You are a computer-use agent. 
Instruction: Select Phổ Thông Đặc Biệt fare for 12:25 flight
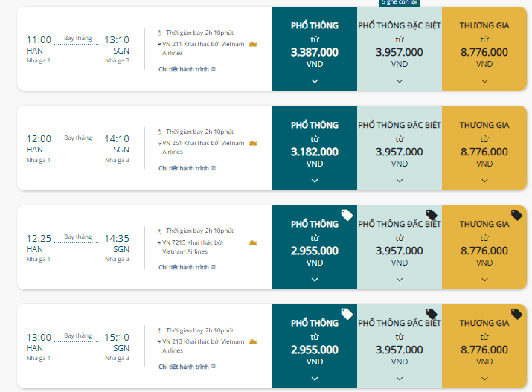point(400,247)
